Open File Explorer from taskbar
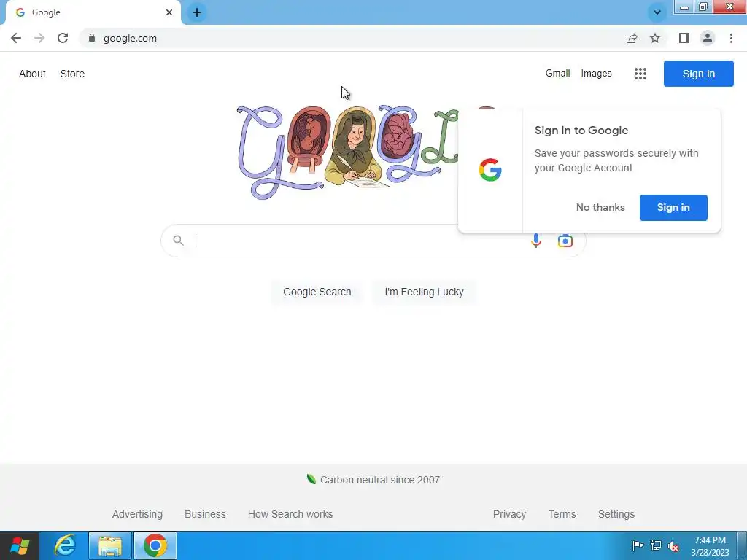 110,545
